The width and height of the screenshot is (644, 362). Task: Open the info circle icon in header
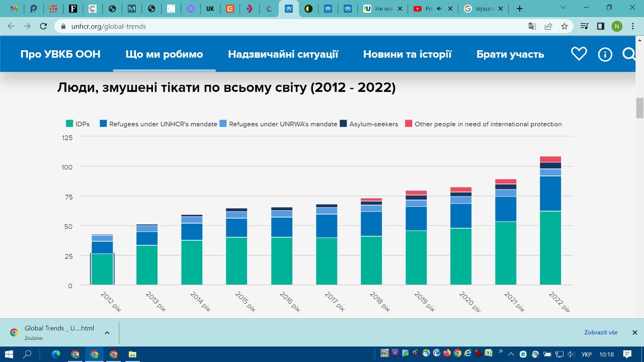tap(605, 54)
